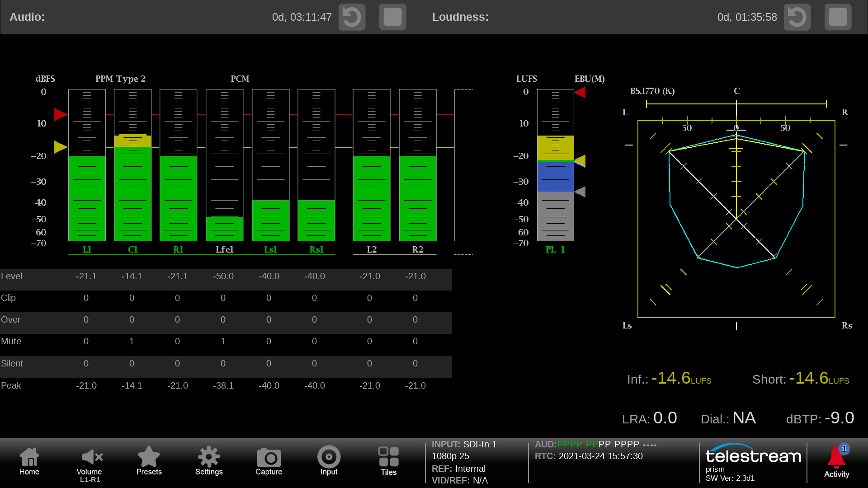Select the Lfe1 channel meter bar
This screenshot has width=868, height=488.
(x=225, y=165)
